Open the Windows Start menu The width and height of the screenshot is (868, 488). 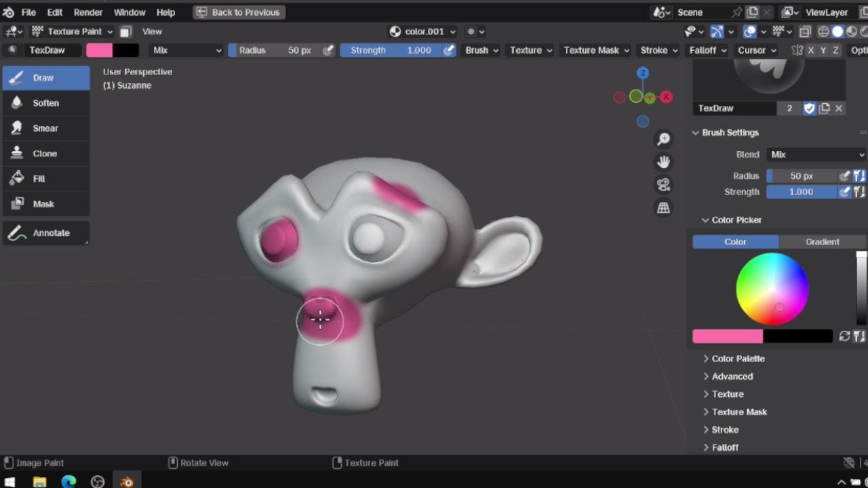point(10,481)
